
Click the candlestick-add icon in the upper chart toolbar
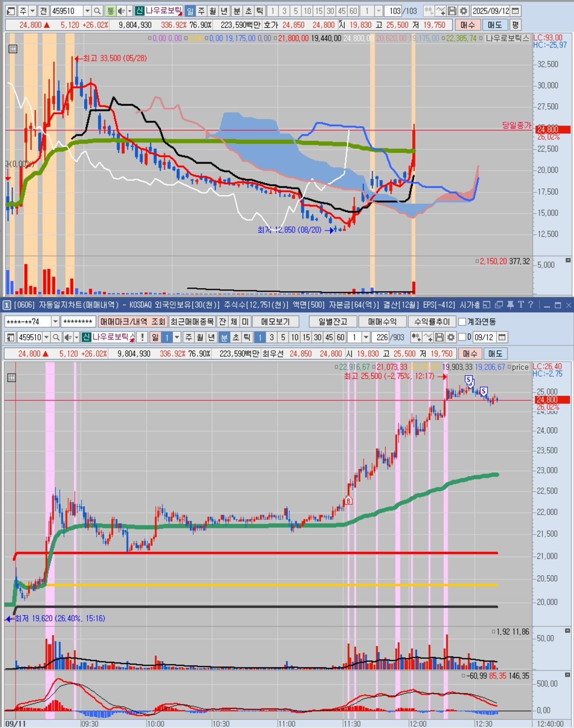[429, 11]
